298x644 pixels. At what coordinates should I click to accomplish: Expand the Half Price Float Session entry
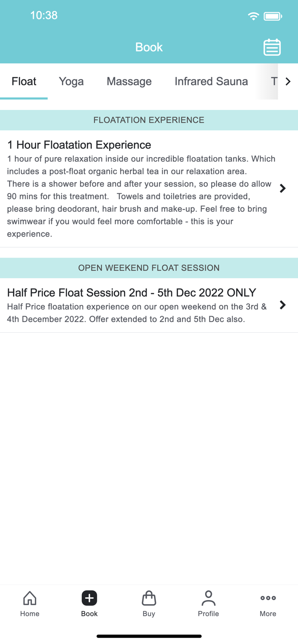coord(283,305)
